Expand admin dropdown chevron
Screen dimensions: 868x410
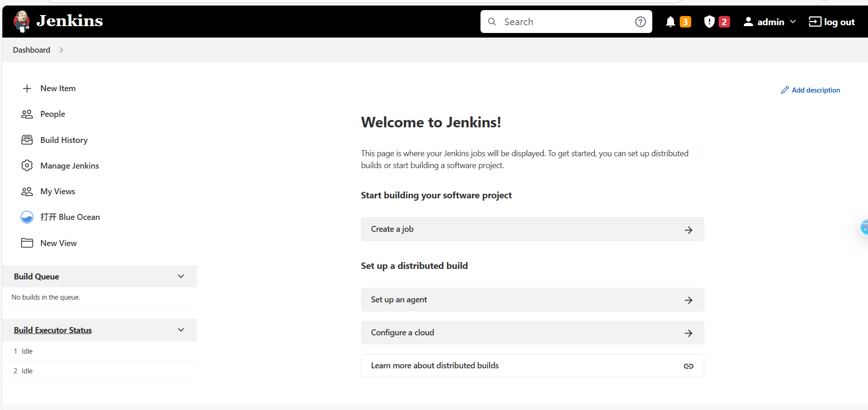click(x=793, y=22)
